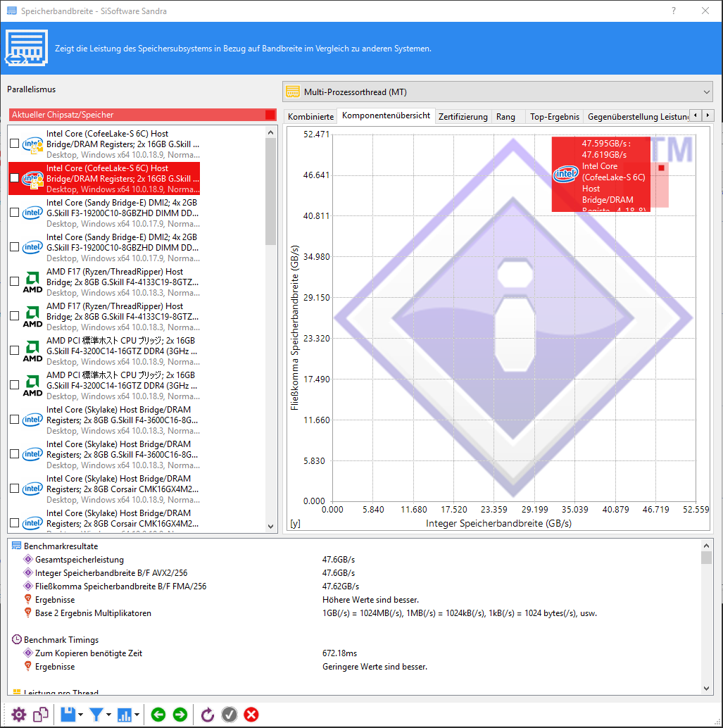Open the Gegenüberstellung Leistung tab
Screen dimensions: 723x728
coord(637,117)
